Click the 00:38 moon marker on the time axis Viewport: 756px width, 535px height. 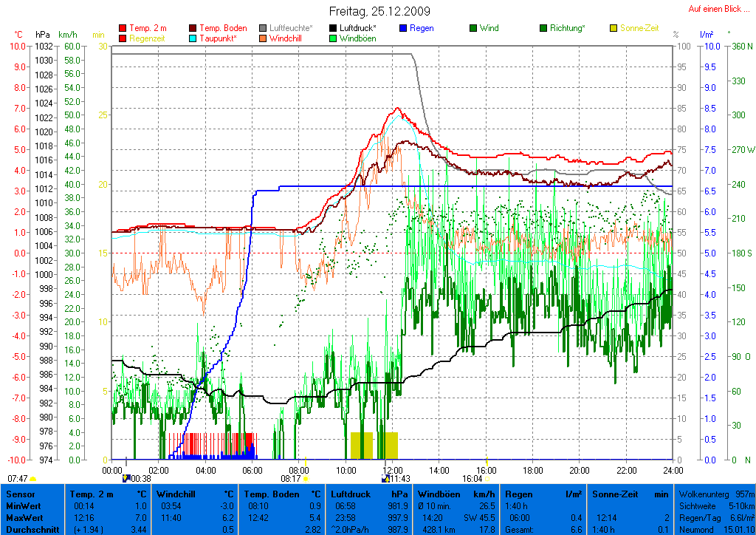point(126,479)
